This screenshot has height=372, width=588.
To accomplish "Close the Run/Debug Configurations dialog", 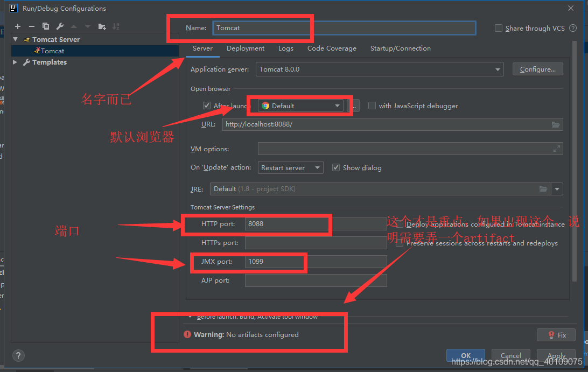I will click(x=571, y=8).
